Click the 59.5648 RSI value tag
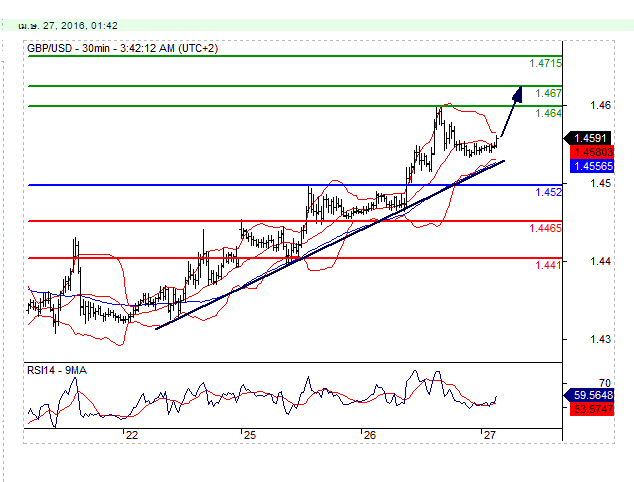634x482 pixels. (x=590, y=395)
